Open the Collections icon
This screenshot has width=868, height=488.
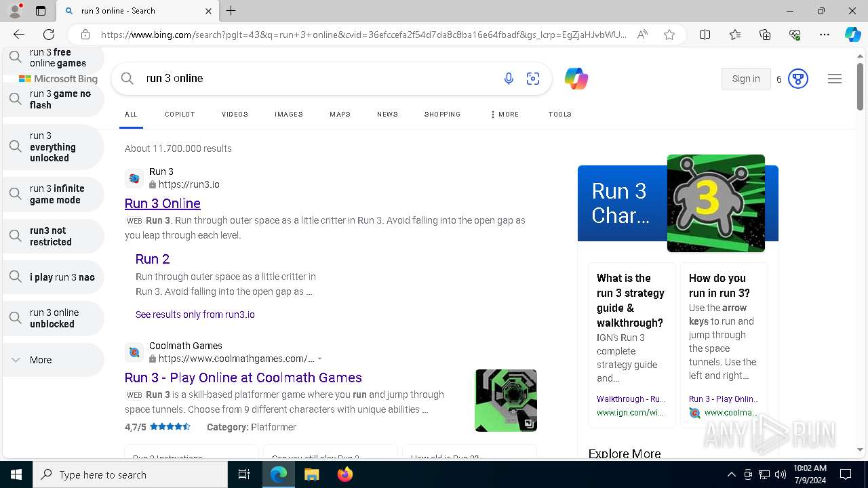(x=765, y=35)
